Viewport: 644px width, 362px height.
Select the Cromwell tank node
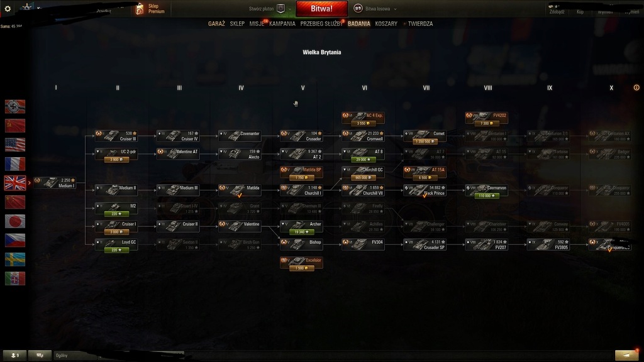pyautogui.click(x=363, y=136)
